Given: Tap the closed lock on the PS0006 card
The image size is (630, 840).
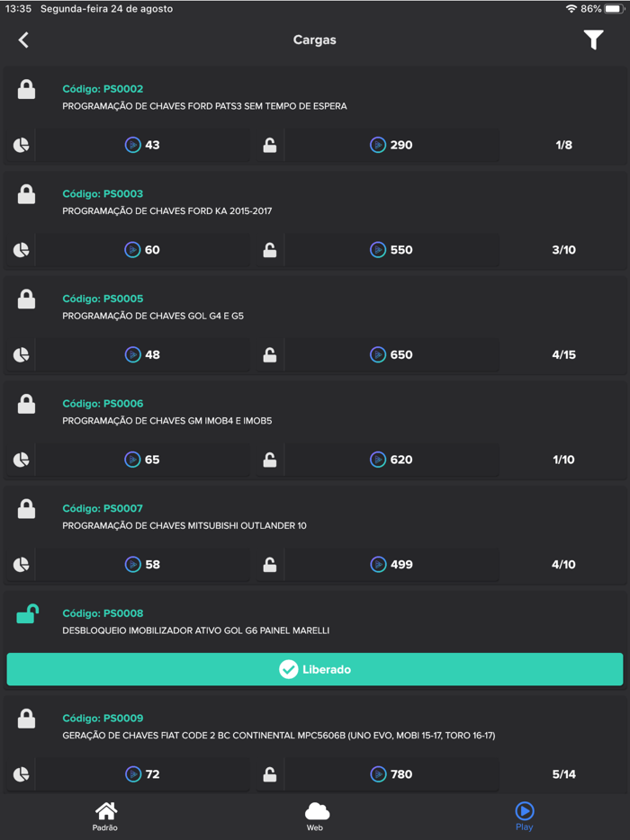Looking at the screenshot, I should [x=24, y=403].
